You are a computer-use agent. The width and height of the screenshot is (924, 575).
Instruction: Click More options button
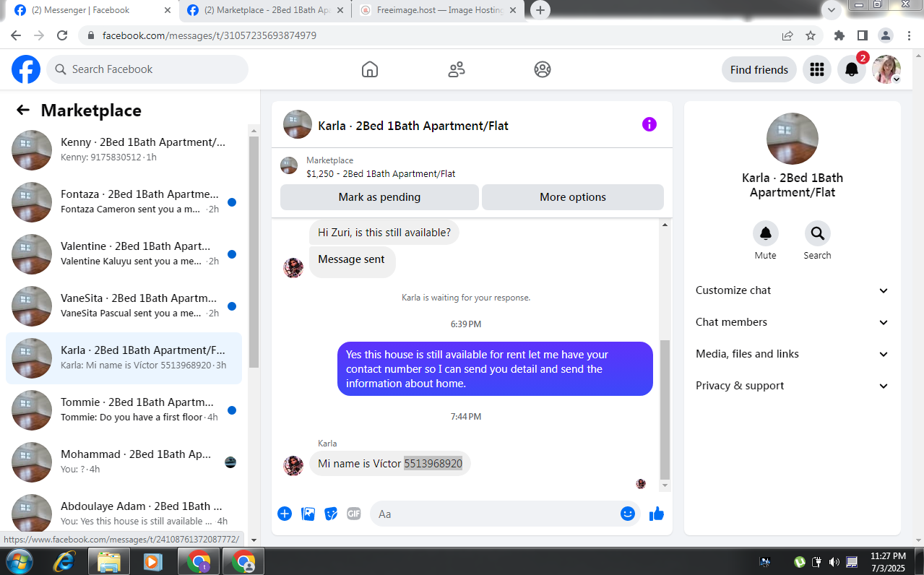[x=573, y=197]
